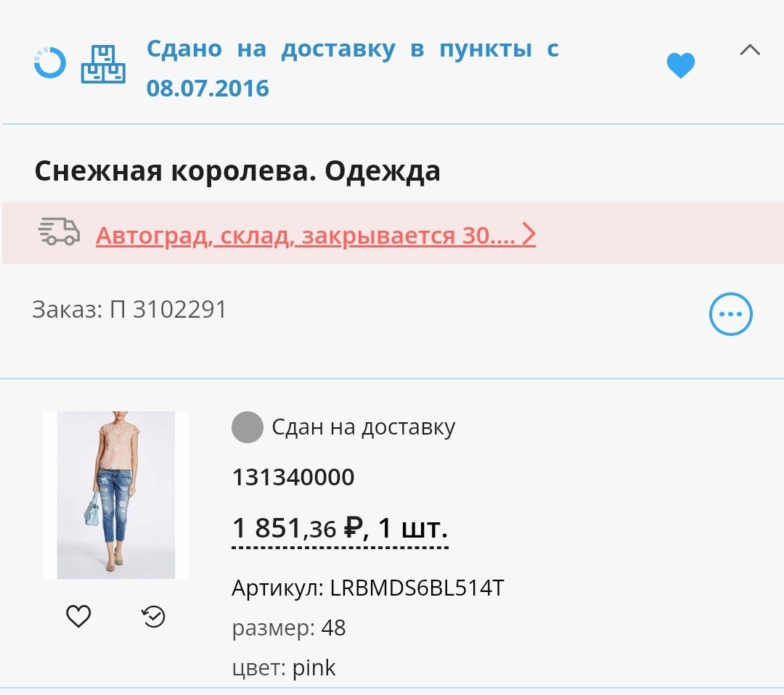Image resolution: width=784 pixels, height=695 pixels.
Task: Click the stacked delivery boxes icon
Action: [x=104, y=64]
